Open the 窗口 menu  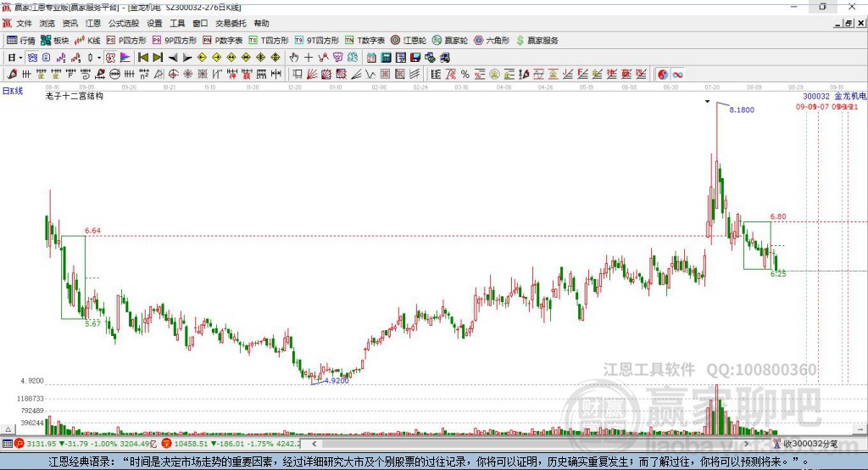tap(200, 23)
